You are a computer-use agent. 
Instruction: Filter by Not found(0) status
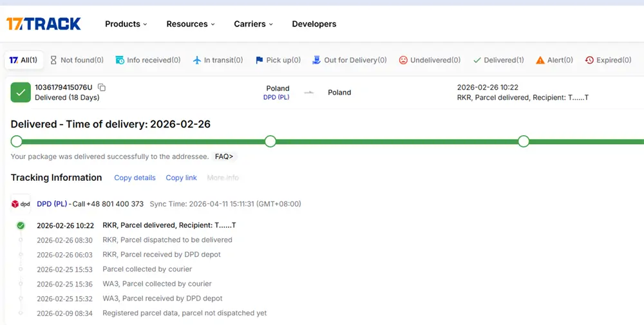coord(77,60)
